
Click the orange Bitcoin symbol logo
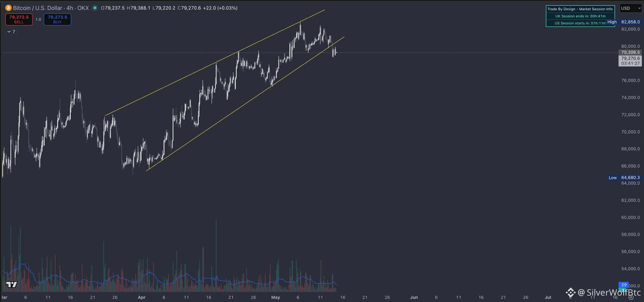click(x=8, y=8)
